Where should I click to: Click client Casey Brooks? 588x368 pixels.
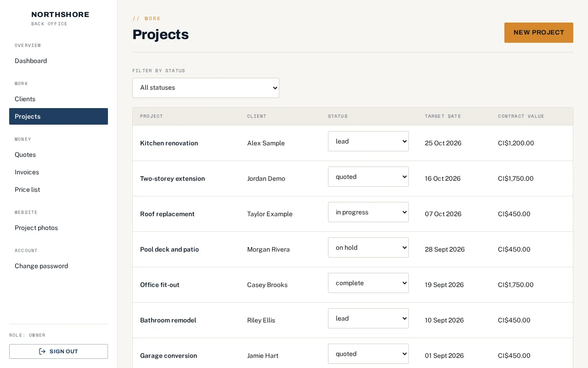(x=267, y=285)
